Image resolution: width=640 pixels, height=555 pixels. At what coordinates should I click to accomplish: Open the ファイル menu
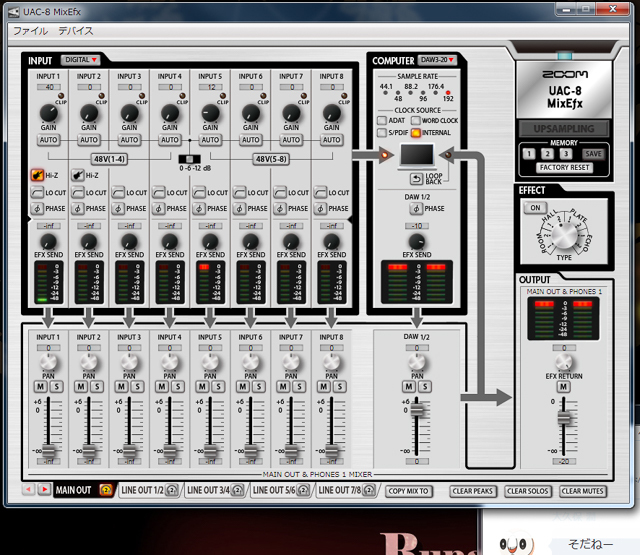(x=31, y=31)
